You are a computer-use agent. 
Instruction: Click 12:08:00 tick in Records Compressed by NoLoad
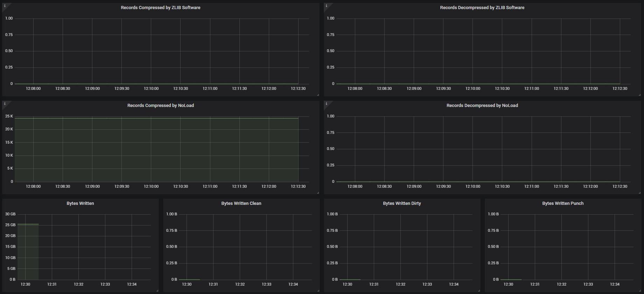tap(33, 187)
